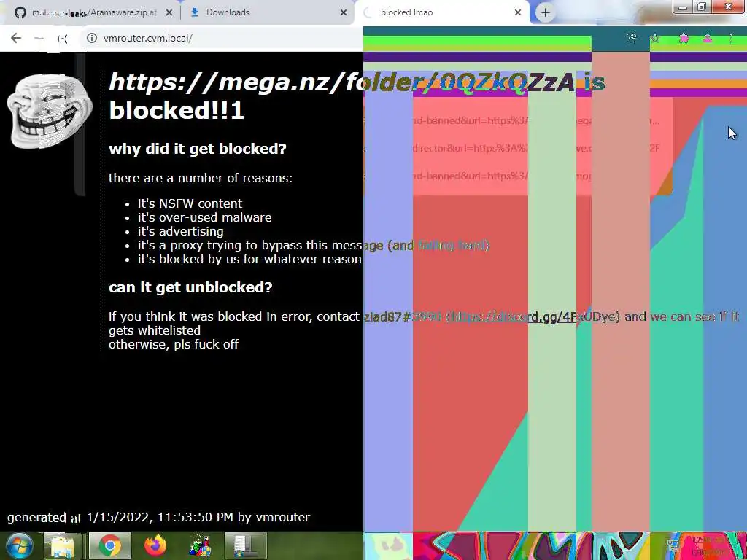Click the 'why did it get blocked?' heading

point(197,149)
